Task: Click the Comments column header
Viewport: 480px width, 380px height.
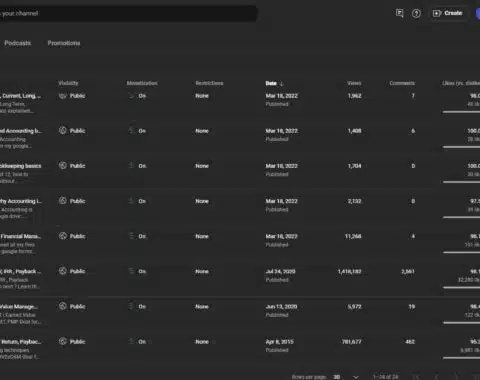Action: coord(402,83)
